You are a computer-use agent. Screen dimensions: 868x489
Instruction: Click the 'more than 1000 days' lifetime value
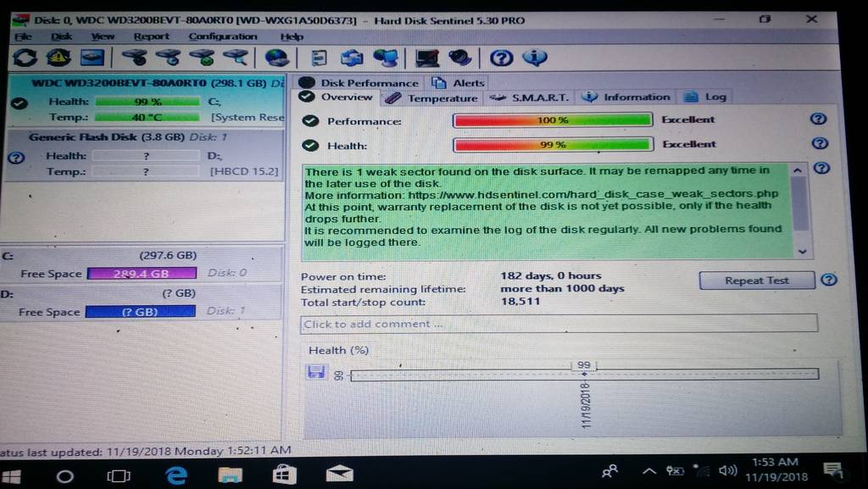point(562,288)
